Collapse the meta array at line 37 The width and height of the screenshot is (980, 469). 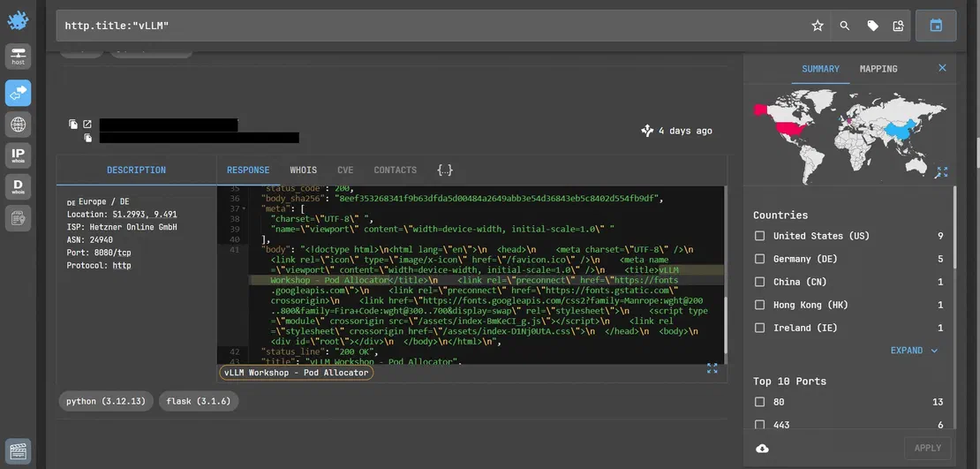click(245, 208)
